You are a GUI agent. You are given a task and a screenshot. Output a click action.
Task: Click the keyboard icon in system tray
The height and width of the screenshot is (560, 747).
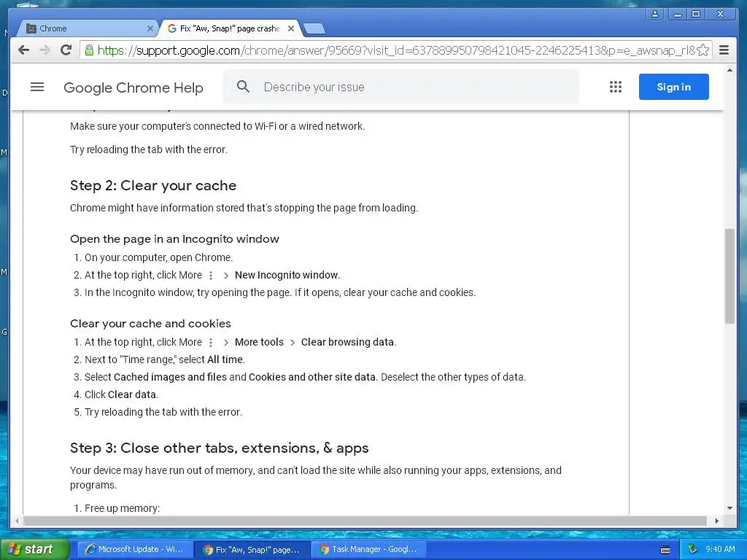tap(665, 550)
